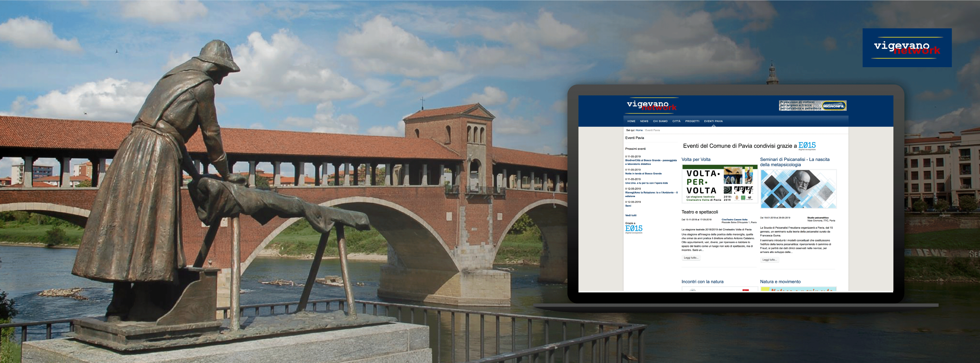Open the NEWS menu item

click(644, 121)
